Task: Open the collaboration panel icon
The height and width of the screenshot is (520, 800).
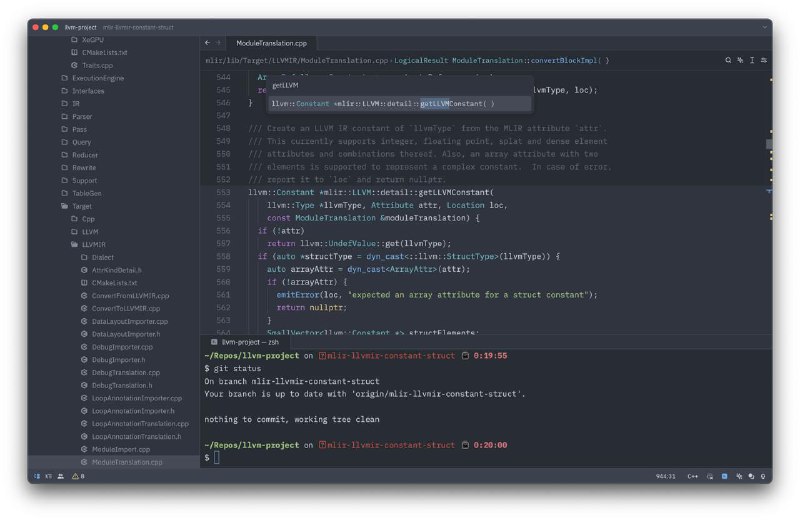Action: (x=61, y=476)
